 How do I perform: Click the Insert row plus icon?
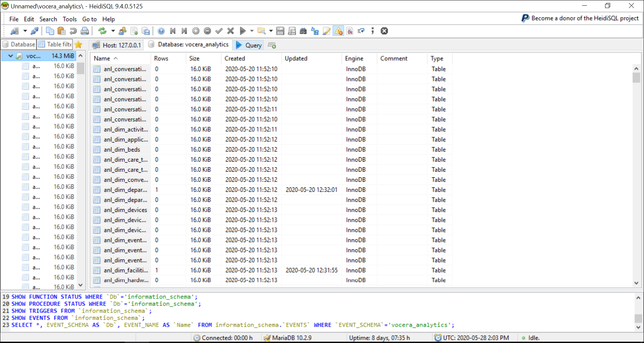(x=196, y=31)
